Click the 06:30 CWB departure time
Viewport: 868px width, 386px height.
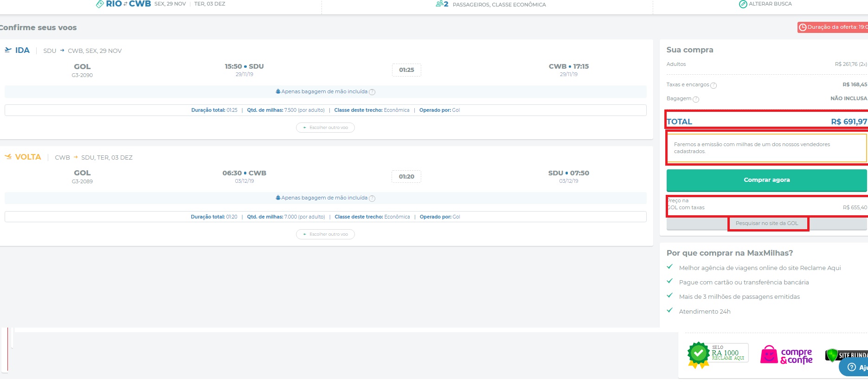[x=244, y=173]
